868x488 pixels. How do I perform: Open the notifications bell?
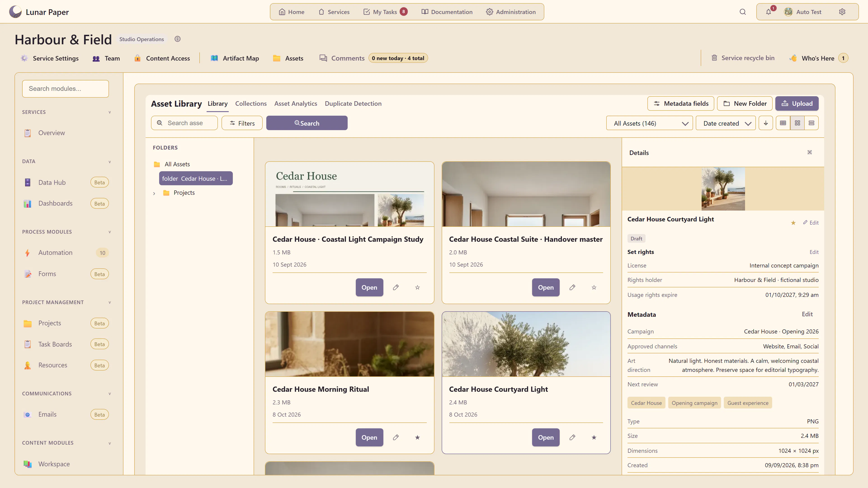pyautogui.click(x=769, y=12)
